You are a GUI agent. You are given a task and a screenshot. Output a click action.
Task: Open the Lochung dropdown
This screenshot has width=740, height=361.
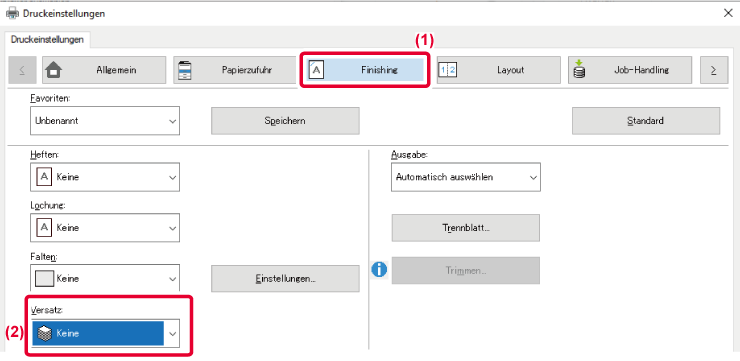click(105, 228)
